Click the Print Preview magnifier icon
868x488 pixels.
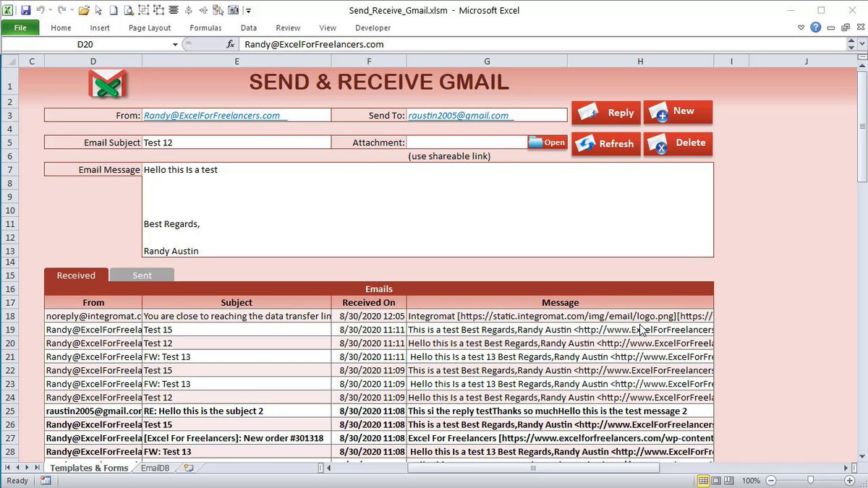(128, 10)
